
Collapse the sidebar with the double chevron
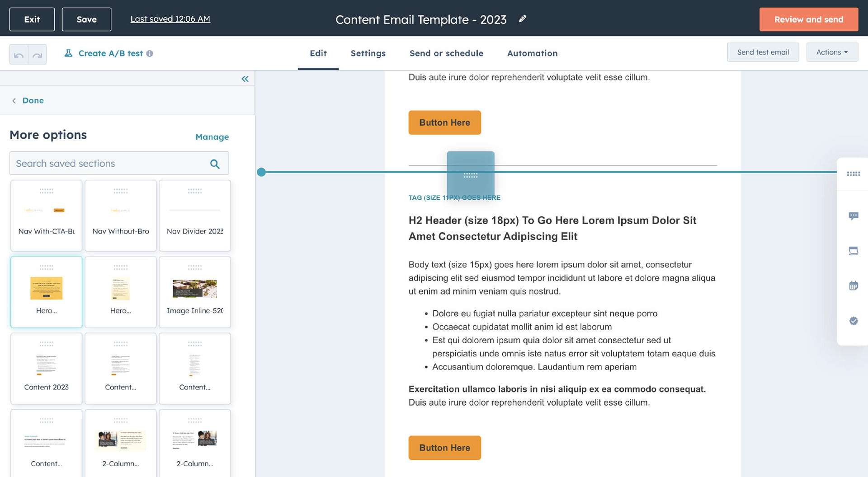coord(245,79)
